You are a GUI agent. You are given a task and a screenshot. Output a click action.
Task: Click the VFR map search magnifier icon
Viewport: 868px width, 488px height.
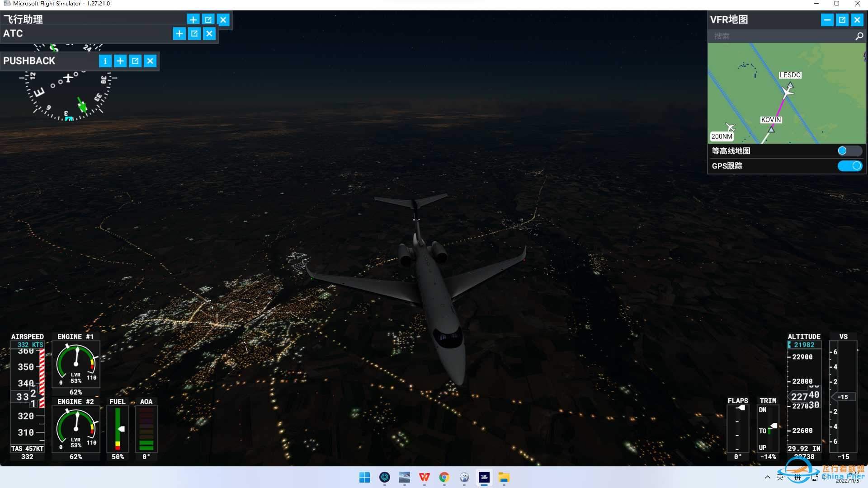click(859, 36)
